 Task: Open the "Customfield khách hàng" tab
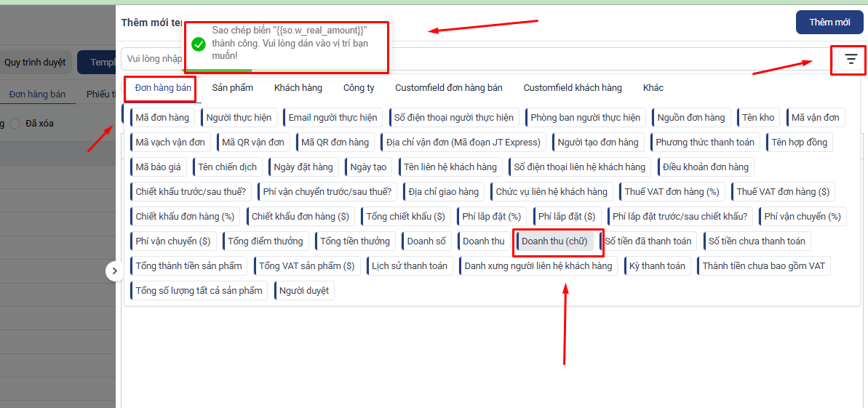[x=573, y=88]
